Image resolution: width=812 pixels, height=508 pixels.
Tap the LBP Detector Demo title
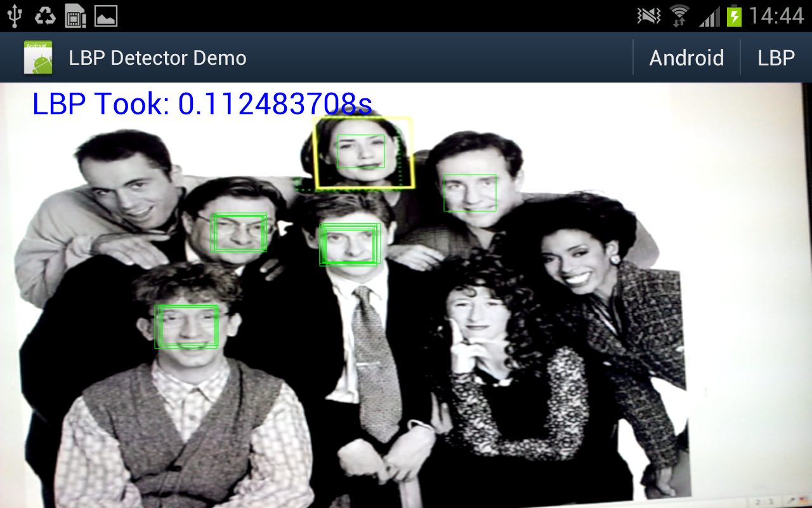pos(157,58)
